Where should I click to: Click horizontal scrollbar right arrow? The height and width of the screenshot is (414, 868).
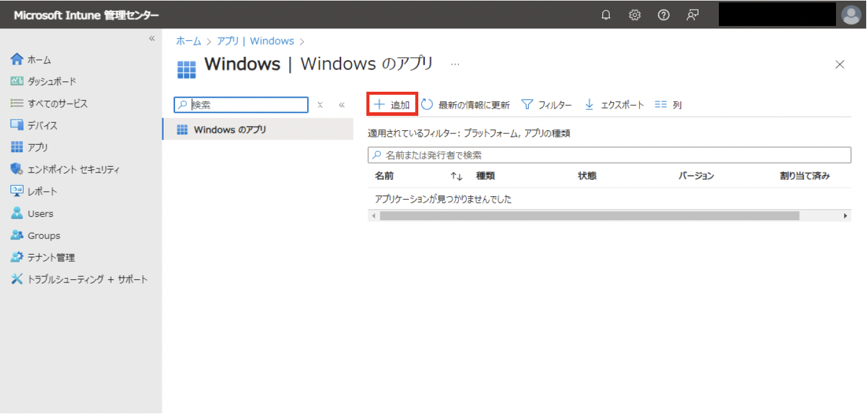(x=846, y=216)
